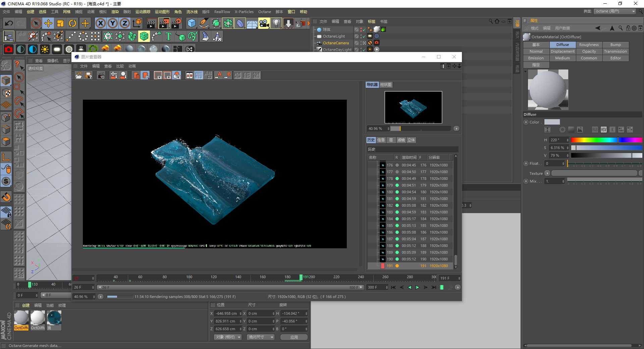This screenshot has height=349, width=644.
Task: Open the 对象 (相对) coordinate dropdown
Action: 228,337
